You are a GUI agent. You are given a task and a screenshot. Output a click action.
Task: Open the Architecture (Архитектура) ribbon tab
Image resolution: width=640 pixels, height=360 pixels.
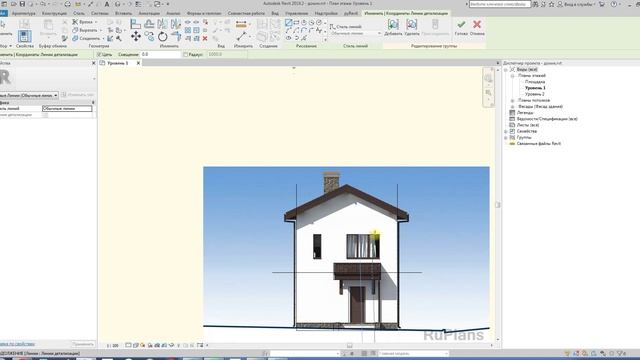(23, 13)
